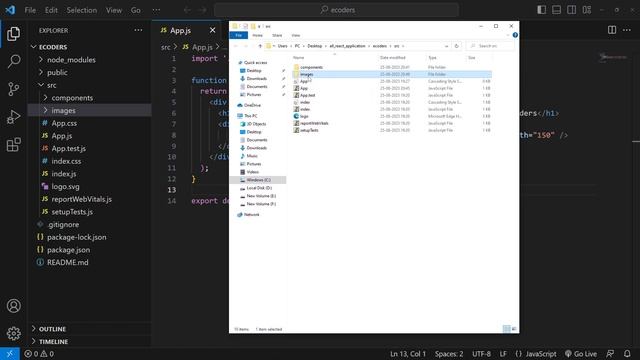
Task: Show more menu items via title bar ellipsis
Action: (156, 10)
